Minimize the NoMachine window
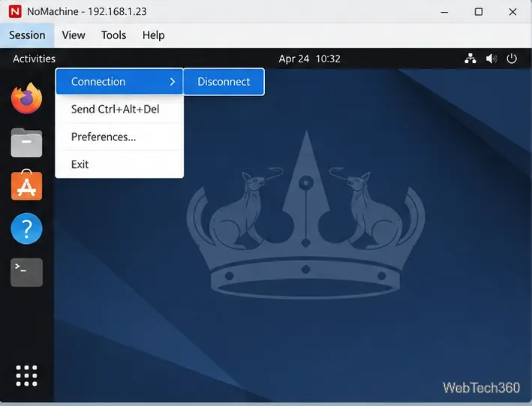 coord(444,12)
